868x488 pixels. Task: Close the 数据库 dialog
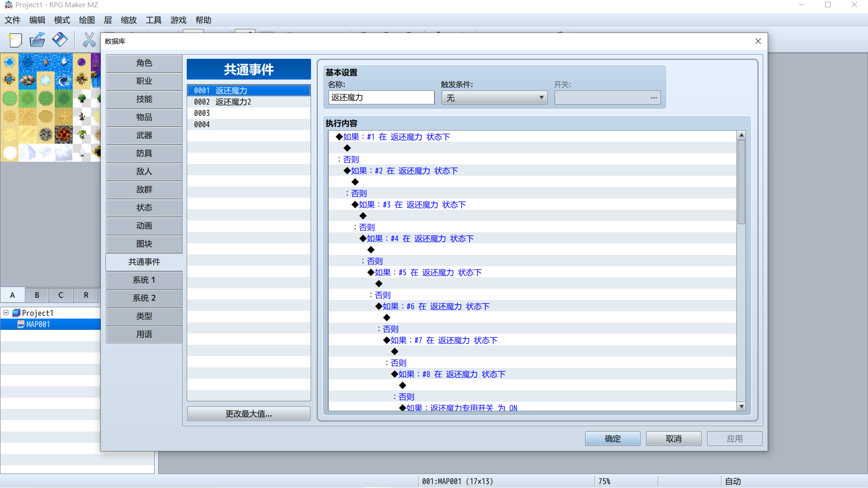758,41
